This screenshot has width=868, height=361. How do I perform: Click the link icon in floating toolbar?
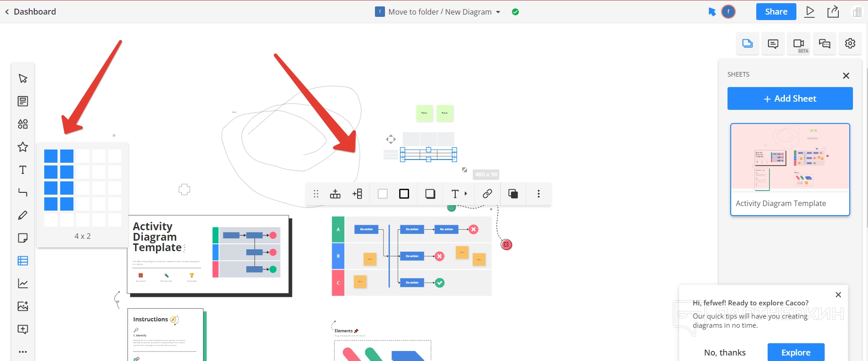(487, 194)
